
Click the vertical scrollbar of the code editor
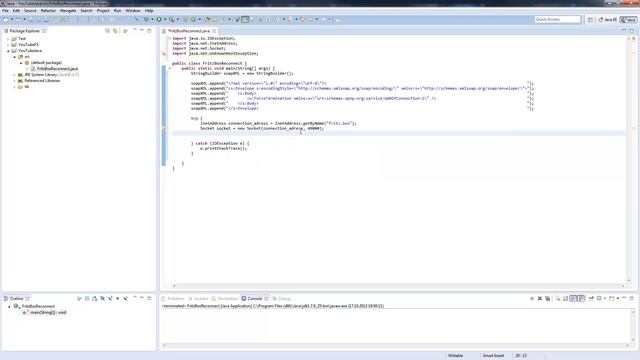tap(629, 159)
